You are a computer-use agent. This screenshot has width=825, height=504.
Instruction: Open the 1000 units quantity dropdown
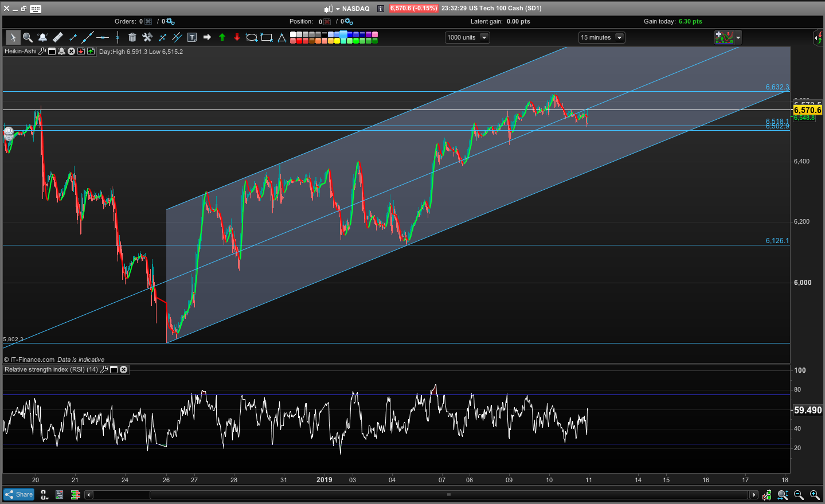tap(467, 37)
